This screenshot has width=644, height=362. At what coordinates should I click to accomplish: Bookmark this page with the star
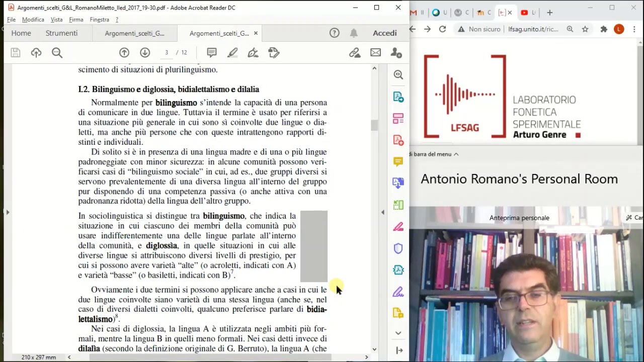tap(585, 29)
